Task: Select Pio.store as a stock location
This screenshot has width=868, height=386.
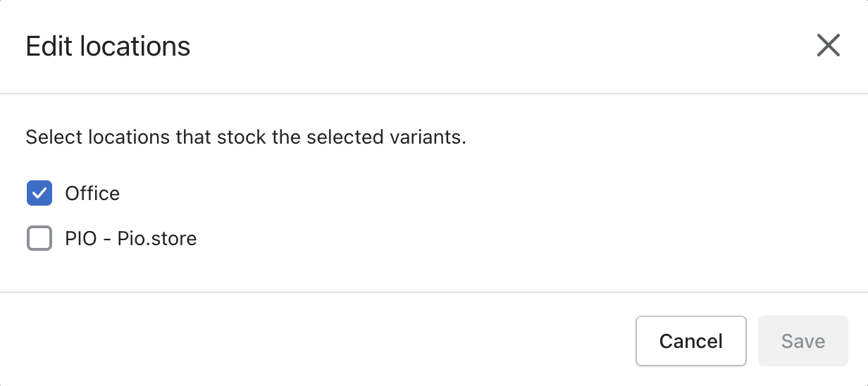Action: coord(39,238)
